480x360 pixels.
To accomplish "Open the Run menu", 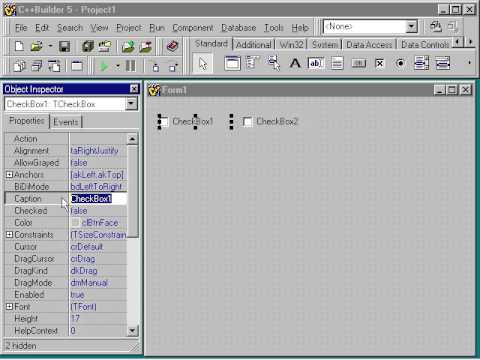I will [x=157, y=28].
